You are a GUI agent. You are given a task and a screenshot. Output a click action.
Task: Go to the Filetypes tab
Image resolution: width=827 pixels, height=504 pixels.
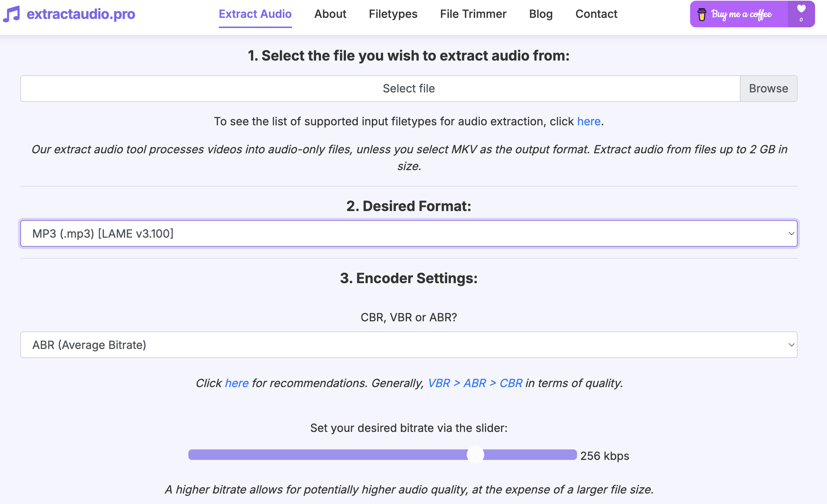tap(393, 14)
